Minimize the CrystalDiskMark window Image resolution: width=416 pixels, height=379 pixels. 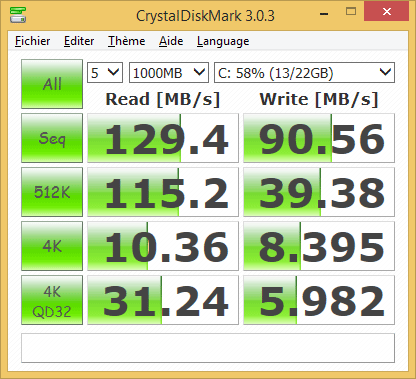(x=324, y=13)
